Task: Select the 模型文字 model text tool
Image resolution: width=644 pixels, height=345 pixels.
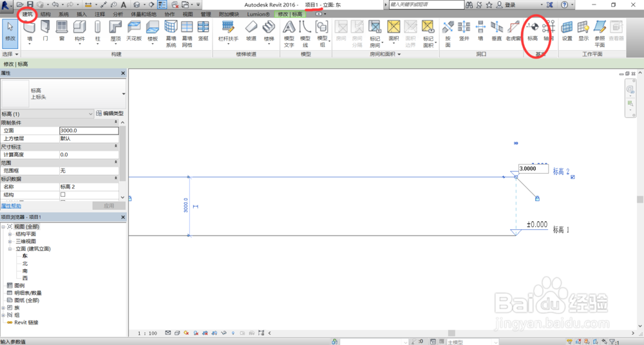Action: [x=289, y=33]
